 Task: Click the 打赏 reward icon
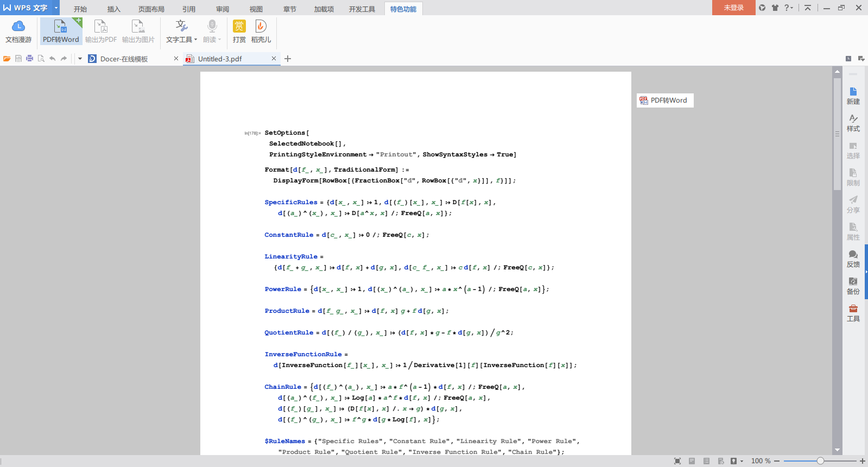coord(239,31)
